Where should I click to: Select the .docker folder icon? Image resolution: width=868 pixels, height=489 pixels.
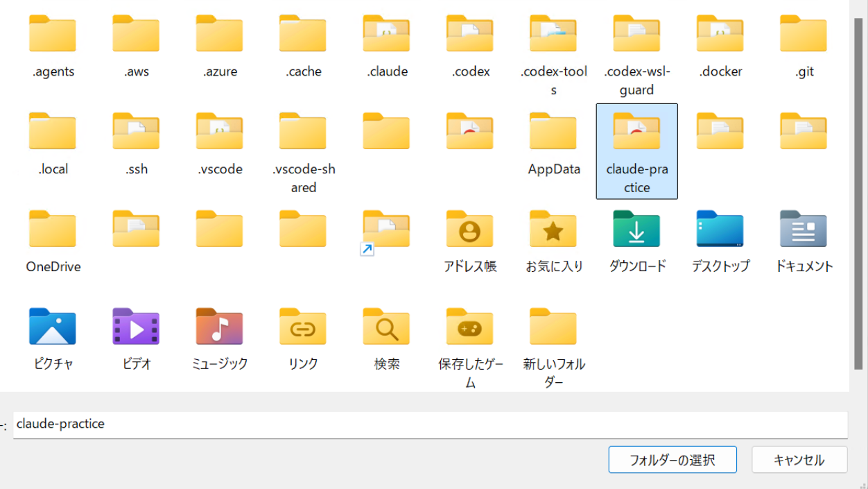(720, 33)
